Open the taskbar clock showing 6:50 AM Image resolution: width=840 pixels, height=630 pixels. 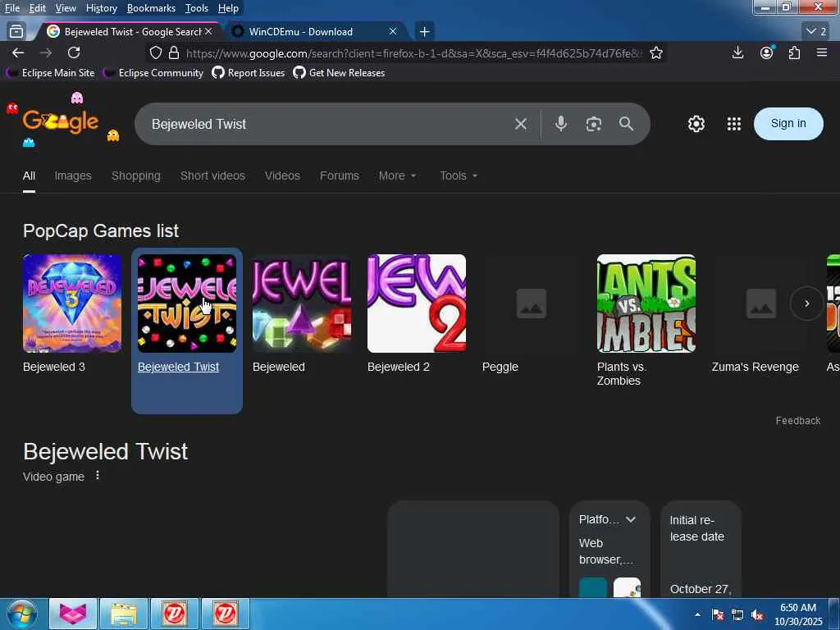click(798, 614)
